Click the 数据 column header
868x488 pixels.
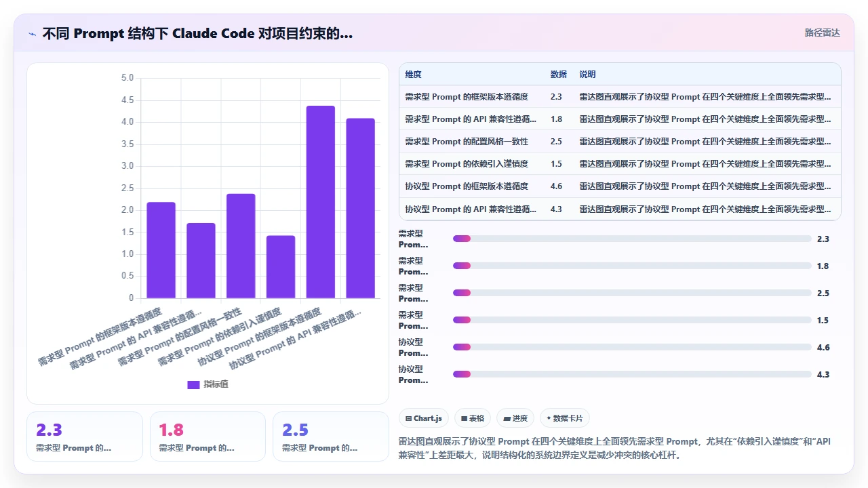click(559, 75)
